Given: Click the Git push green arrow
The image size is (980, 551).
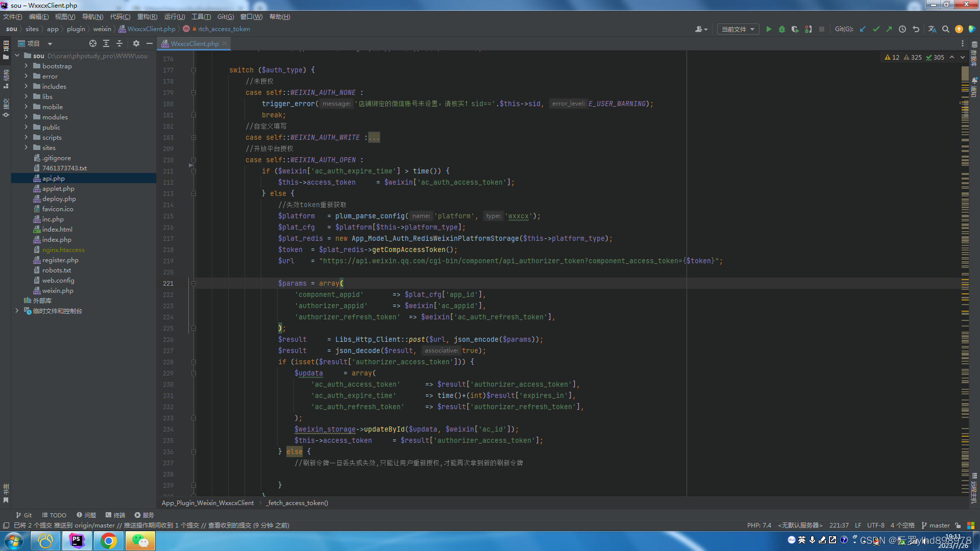Looking at the screenshot, I should tap(889, 29).
